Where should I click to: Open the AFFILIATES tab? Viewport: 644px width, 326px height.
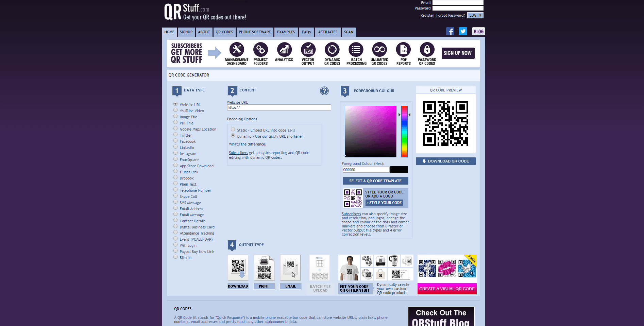pyautogui.click(x=328, y=32)
